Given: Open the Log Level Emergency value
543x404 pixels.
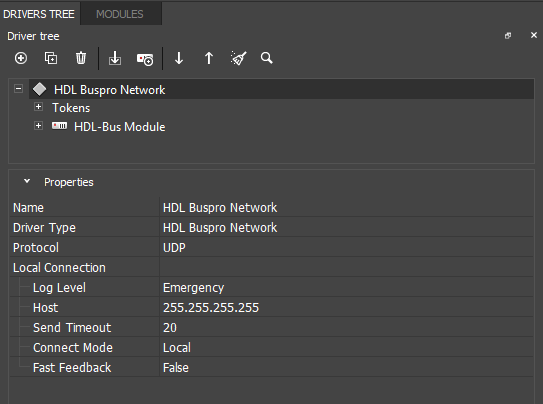Looking at the screenshot, I should pyautogui.click(x=346, y=287).
